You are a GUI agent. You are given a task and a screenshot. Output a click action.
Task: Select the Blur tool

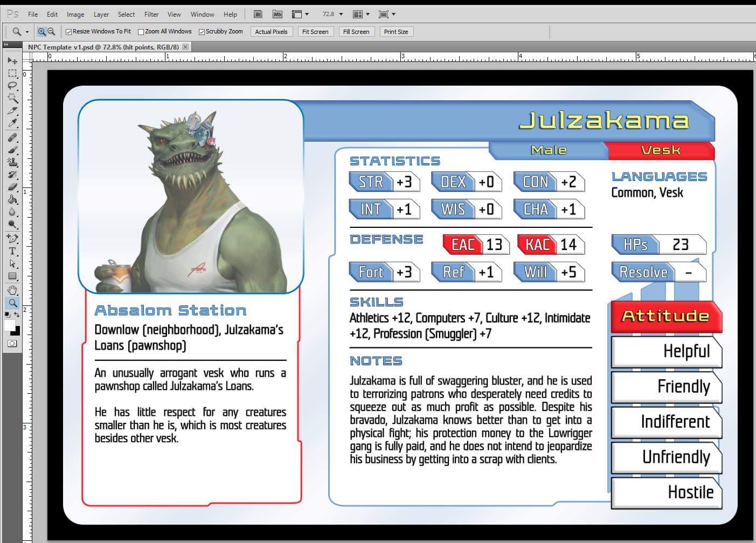(12, 212)
